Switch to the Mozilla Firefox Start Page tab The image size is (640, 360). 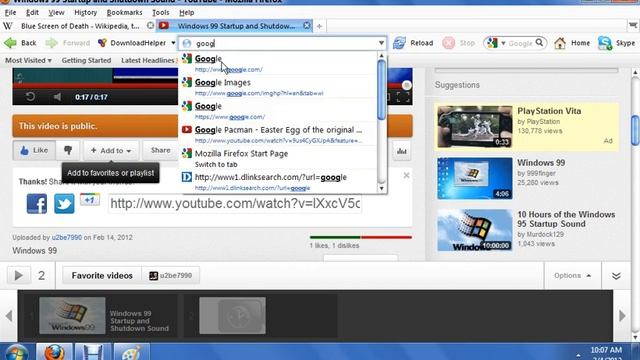[x=278, y=158]
